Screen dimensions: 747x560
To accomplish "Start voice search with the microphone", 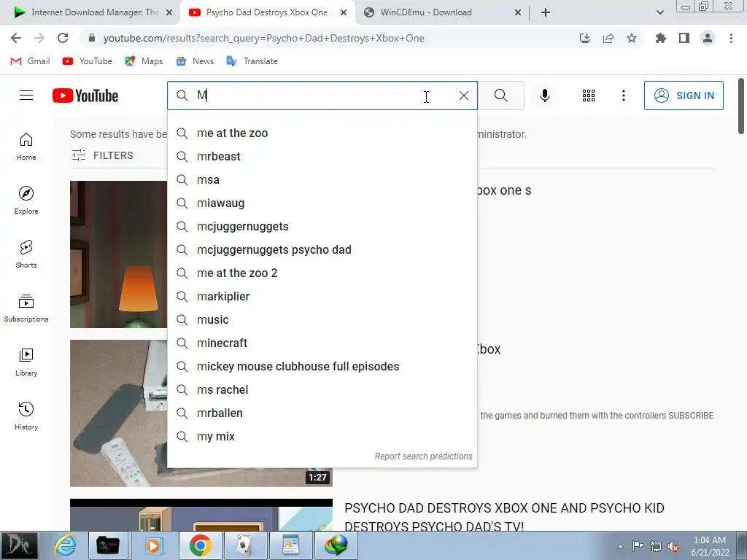I will point(544,96).
